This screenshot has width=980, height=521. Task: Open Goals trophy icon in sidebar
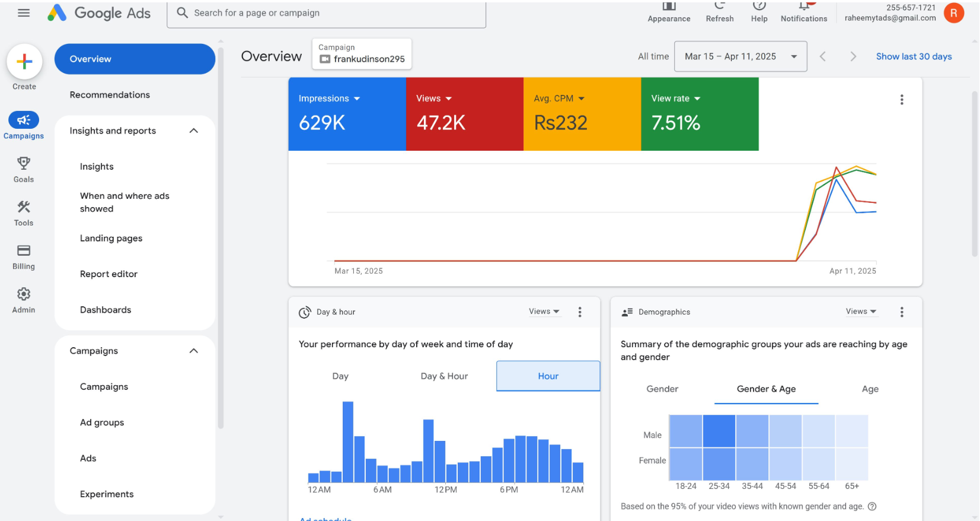pos(24,163)
